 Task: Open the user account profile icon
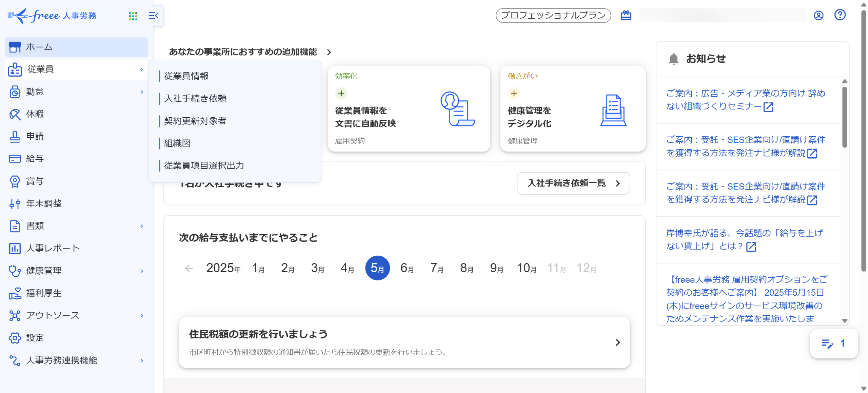(x=818, y=16)
